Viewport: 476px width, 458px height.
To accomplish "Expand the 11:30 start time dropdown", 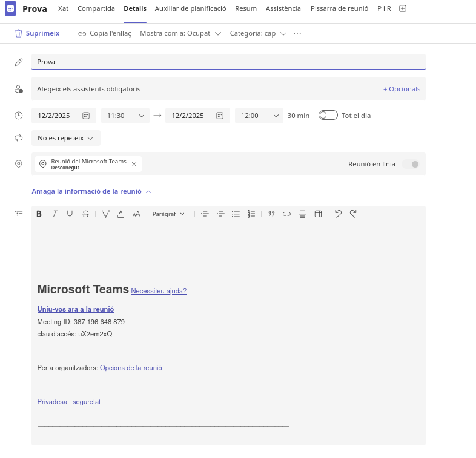I will coord(125,116).
